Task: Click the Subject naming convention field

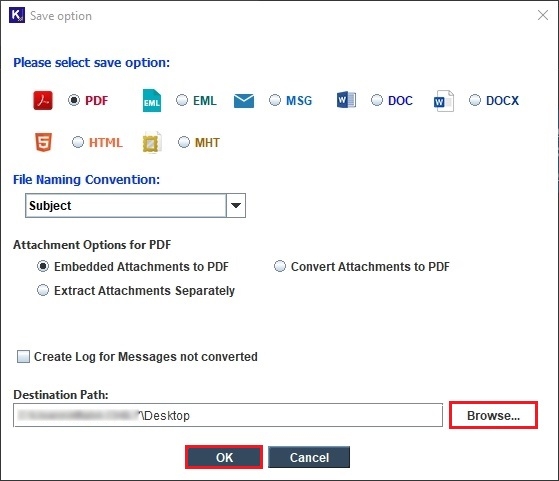Action: pos(126,205)
